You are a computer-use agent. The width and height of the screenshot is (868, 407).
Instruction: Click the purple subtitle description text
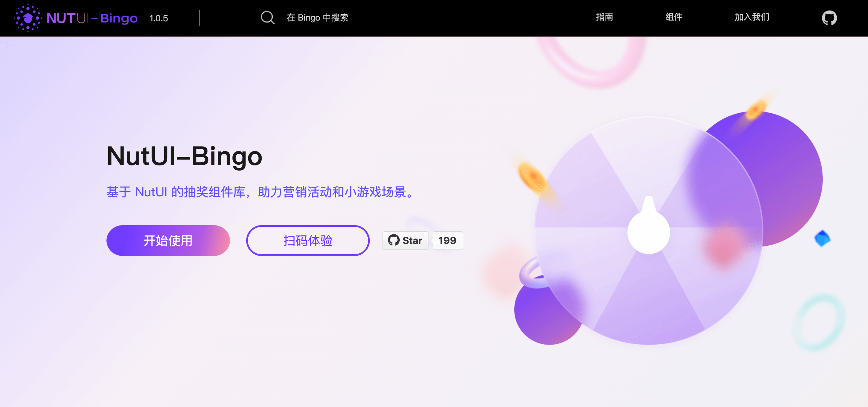261,192
